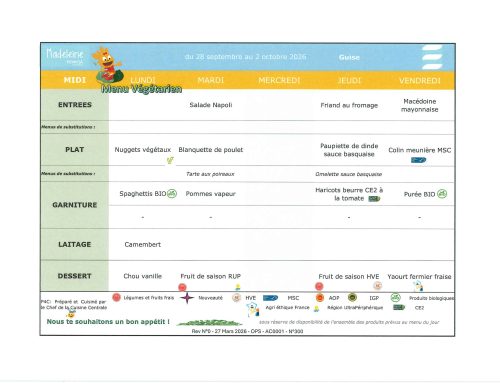500x383 pixels.
Task: Select the MARDI column header
Action: pyautogui.click(x=211, y=80)
